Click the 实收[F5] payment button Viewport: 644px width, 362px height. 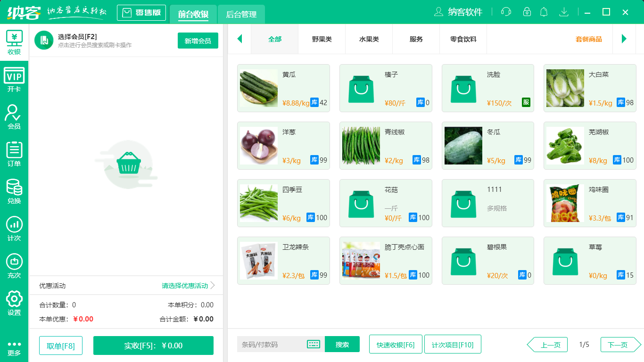(x=153, y=346)
